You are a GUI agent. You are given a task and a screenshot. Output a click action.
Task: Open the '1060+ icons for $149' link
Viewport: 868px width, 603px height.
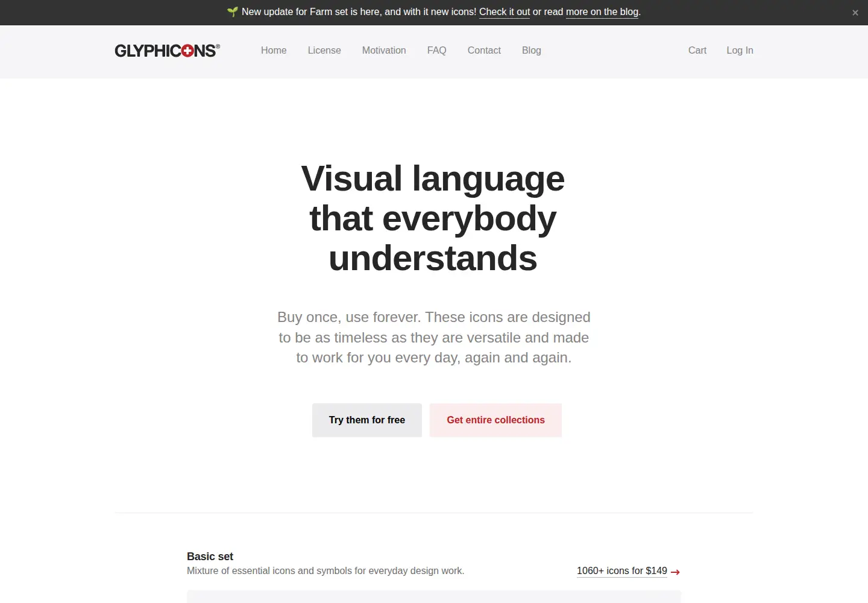[622, 571]
